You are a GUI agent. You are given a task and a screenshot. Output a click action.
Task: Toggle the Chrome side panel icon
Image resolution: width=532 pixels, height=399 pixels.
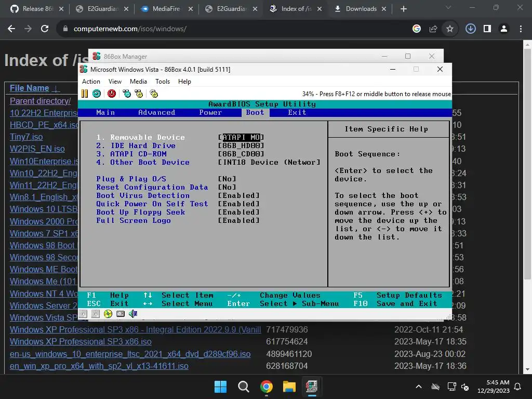click(487, 29)
